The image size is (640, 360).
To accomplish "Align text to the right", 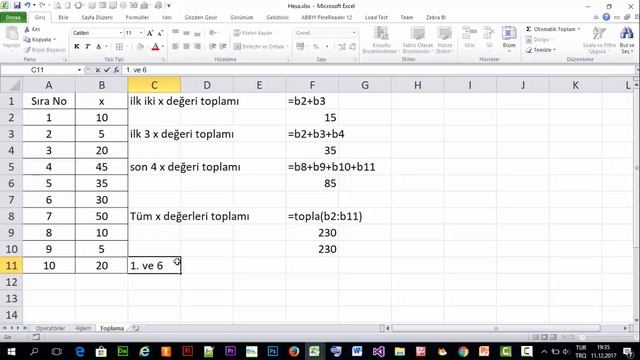I will coord(197,47).
